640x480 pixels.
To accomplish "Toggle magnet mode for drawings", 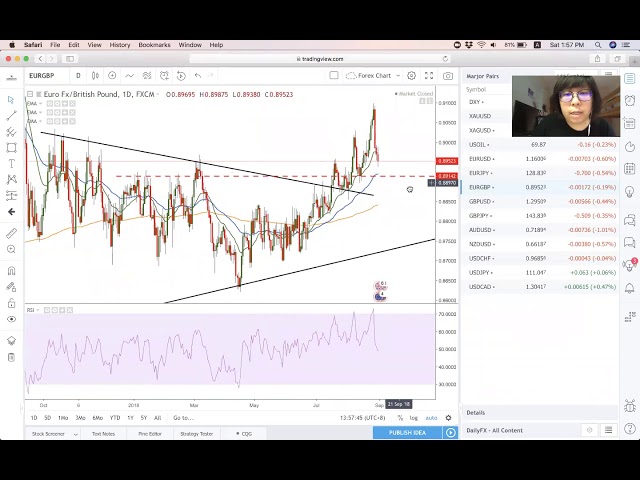I will pos(11,270).
